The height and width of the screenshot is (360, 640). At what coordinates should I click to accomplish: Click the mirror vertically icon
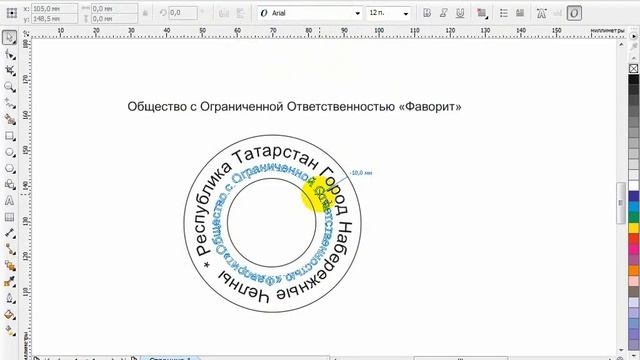click(240, 13)
